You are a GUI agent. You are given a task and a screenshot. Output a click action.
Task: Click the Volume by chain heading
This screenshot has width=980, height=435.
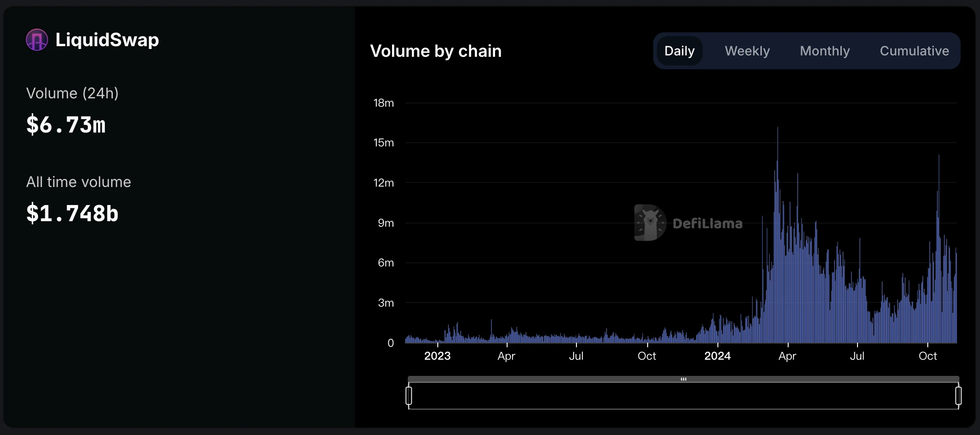point(435,51)
